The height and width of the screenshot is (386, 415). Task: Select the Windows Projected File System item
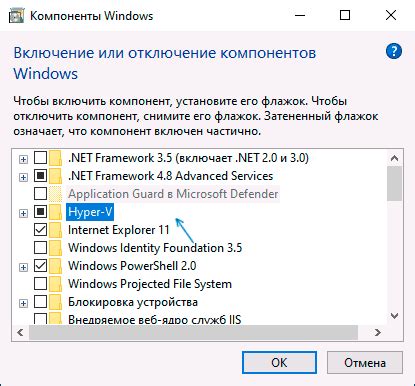click(150, 284)
